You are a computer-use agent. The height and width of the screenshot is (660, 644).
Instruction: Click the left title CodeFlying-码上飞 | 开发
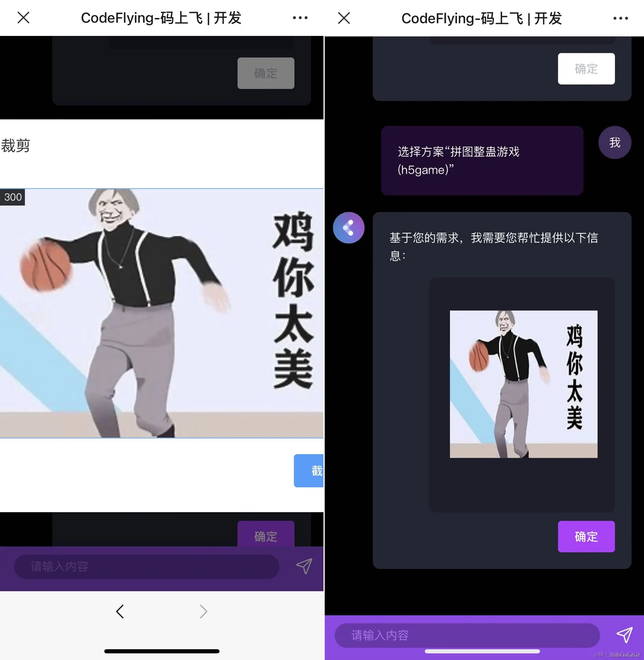[161, 18]
